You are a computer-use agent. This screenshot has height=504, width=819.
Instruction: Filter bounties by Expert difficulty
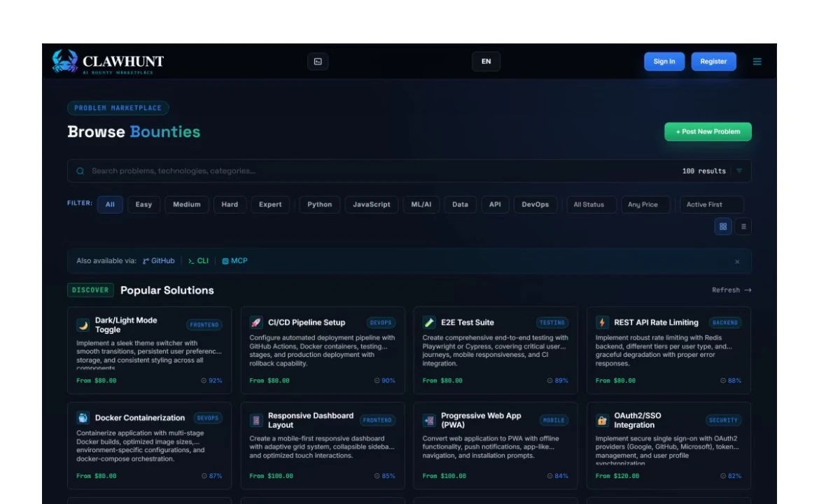pos(270,204)
